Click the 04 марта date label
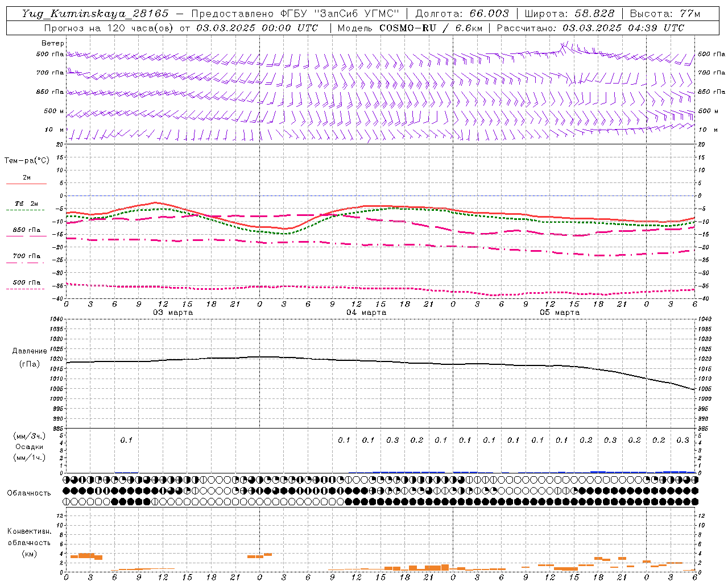 pyautogui.click(x=366, y=313)
